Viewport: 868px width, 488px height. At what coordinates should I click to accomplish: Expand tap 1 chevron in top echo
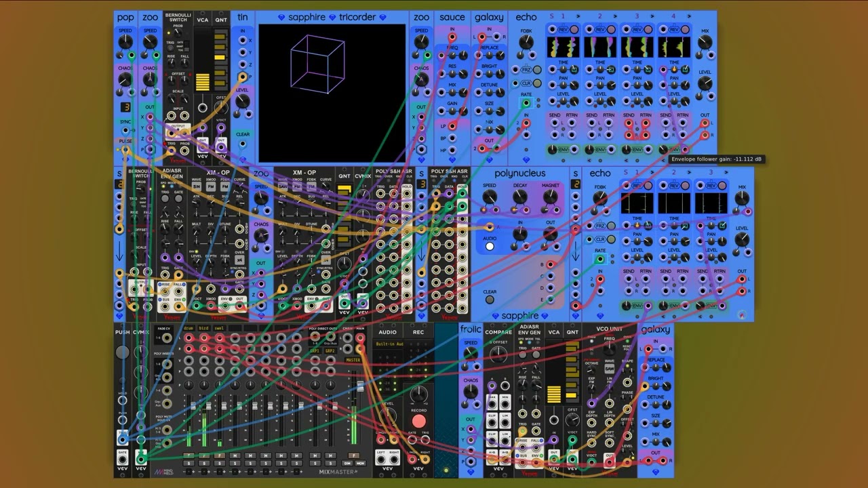click(x=577, y=16)
